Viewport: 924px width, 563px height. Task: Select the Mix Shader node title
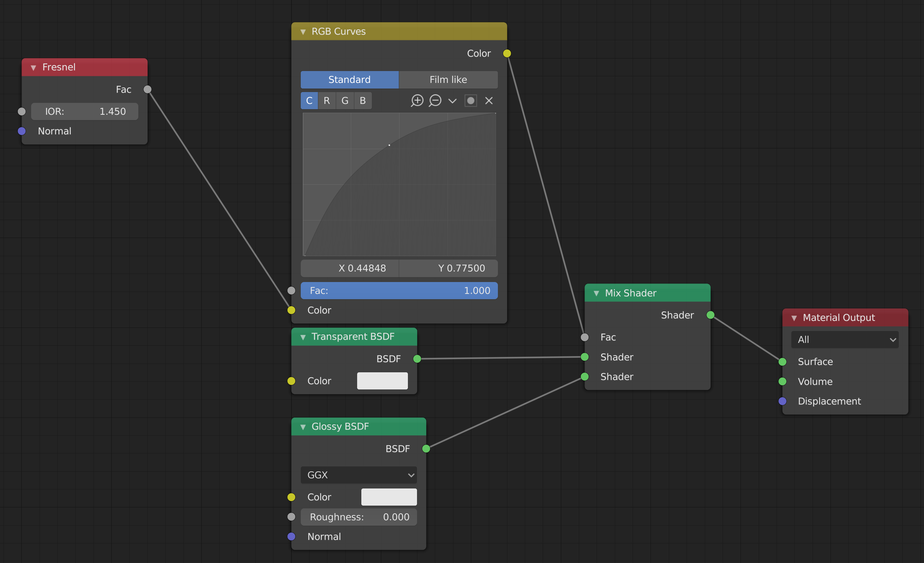coord(631,293)
